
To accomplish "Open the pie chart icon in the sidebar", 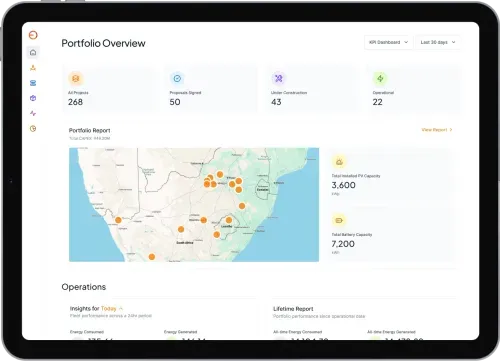I will pos(33,129).
